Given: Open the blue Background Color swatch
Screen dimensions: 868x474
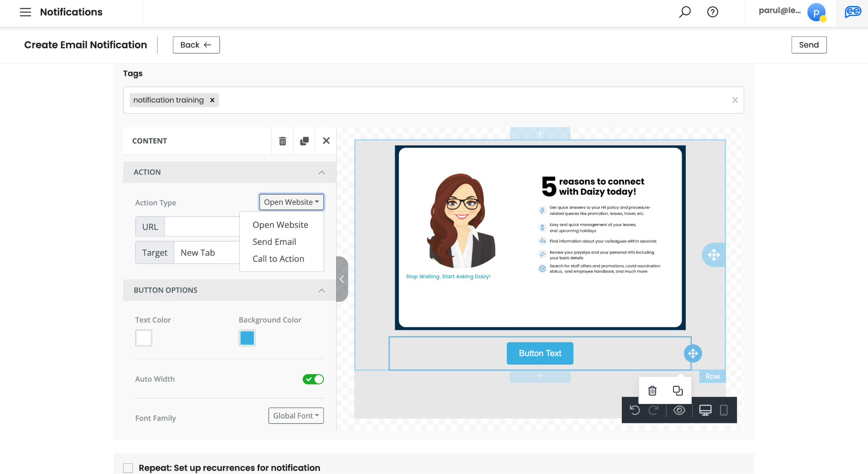Looking at the screenshot, I should pos(247,338).
